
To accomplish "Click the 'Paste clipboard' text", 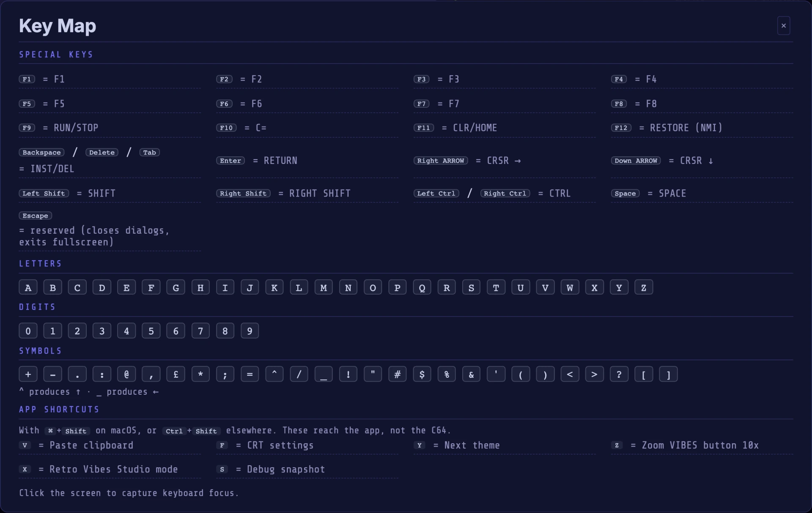I will pyautogui.click(x=91, y=445).
